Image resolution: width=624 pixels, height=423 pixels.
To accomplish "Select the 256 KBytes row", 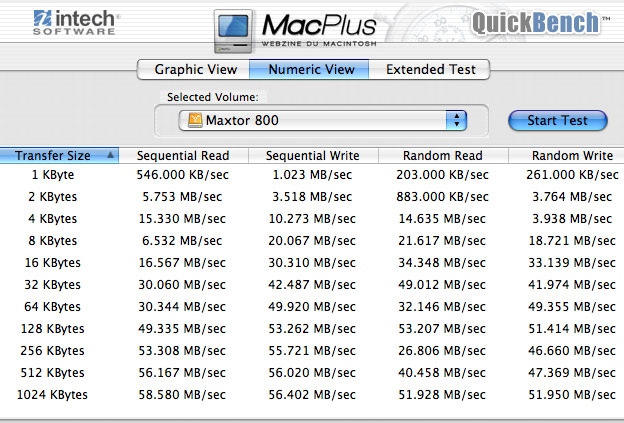I will [x=312, y=351].
